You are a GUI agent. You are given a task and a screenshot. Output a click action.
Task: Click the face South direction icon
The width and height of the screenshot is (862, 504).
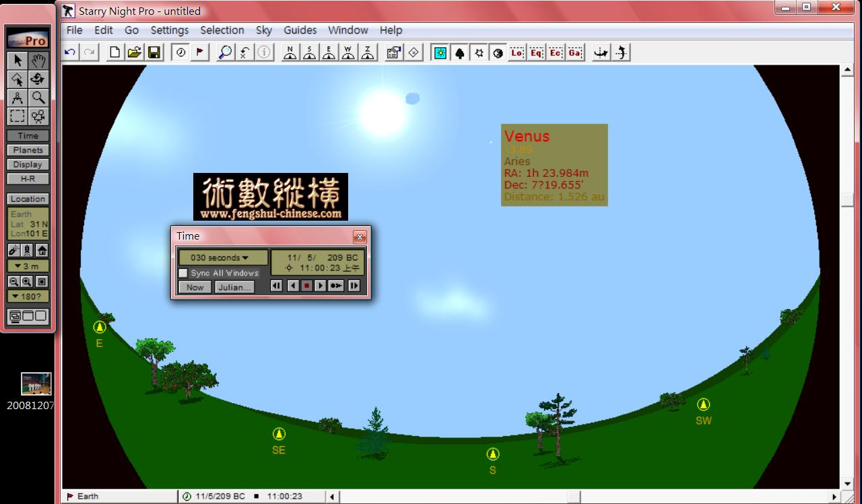309,52
